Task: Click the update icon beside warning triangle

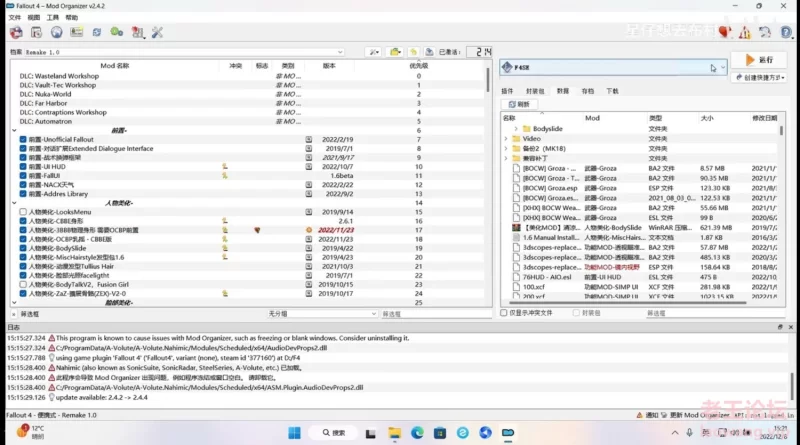Action: (765, 33)
